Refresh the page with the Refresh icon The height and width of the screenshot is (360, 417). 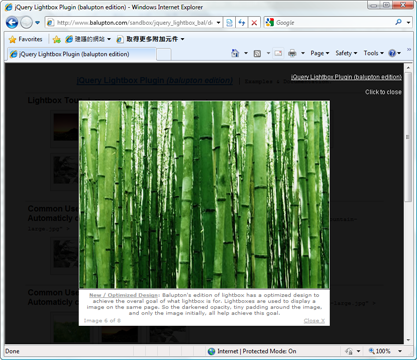click(242, 23)
